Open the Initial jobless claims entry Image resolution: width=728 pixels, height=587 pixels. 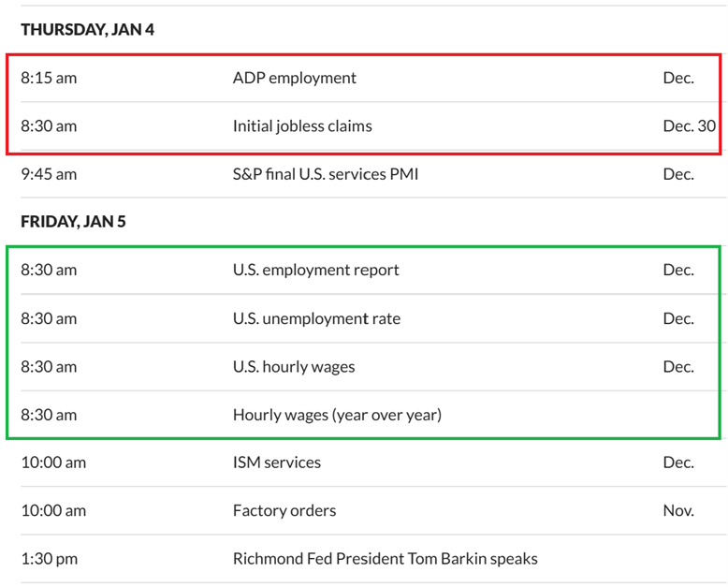coord(302,125)
